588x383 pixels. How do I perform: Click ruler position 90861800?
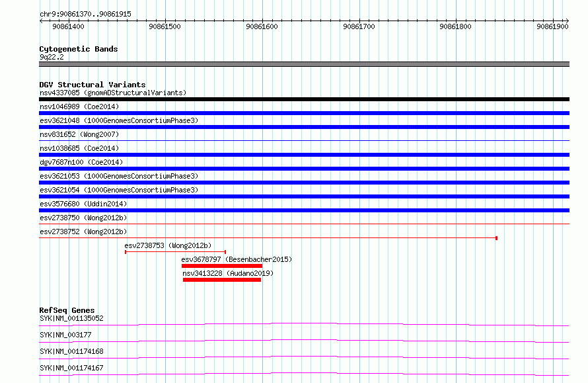[x=455, y=26]
